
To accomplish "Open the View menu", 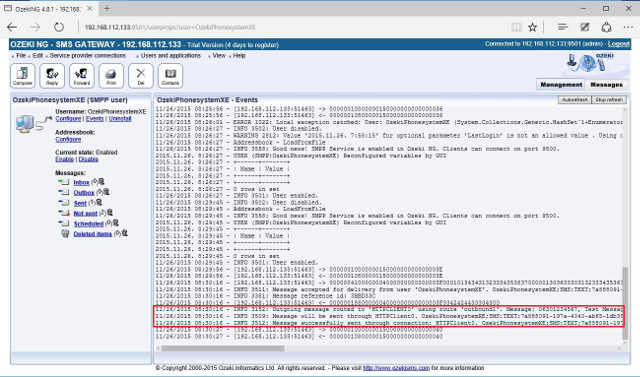I will pyautogui.click(x=219, y=55).
